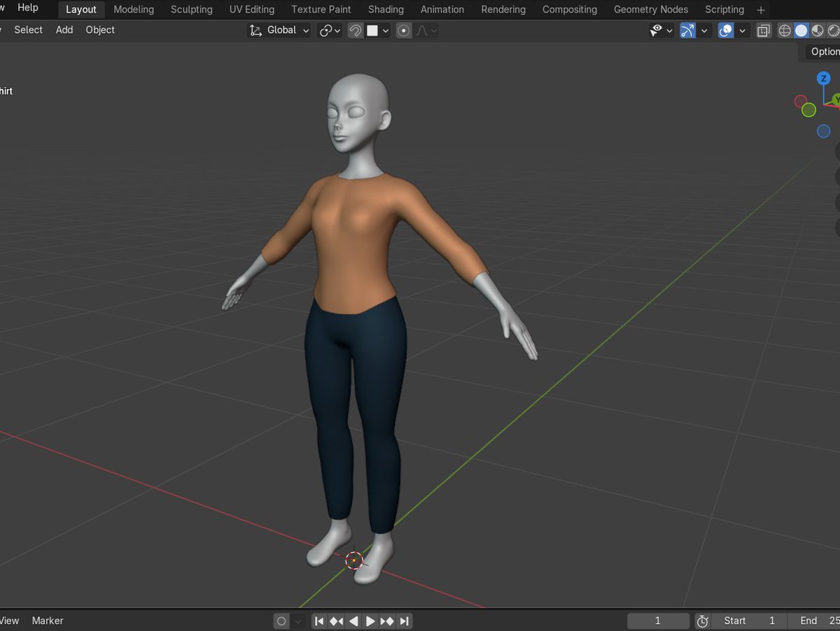
Task: Click the hollow red X axis gizmo circle
Action: click(x=801, y=101)
